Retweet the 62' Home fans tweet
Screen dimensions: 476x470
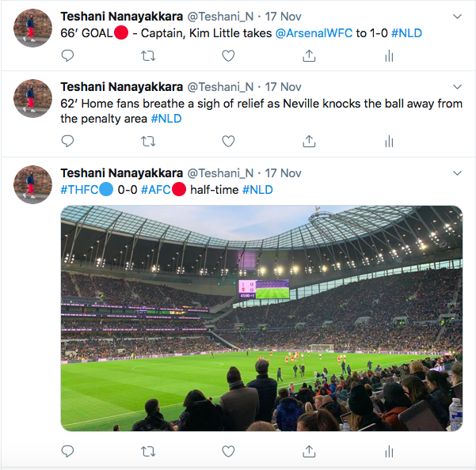(x=148, y=141)
